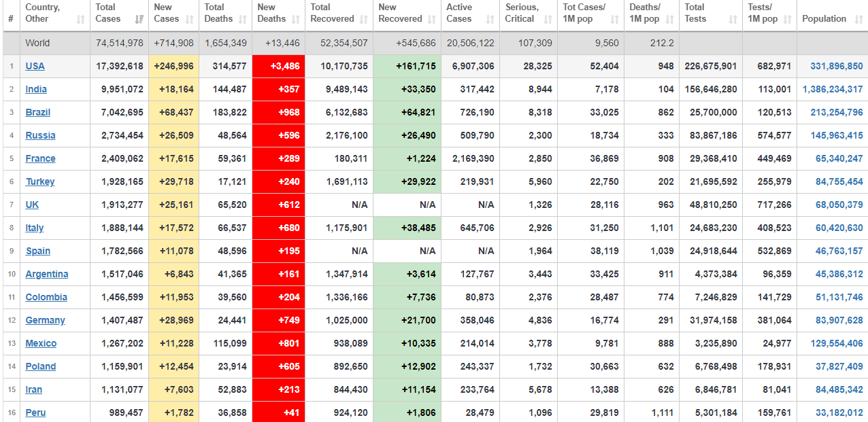Open UK population link 68,050,379
868x422 pixels.
839,205
